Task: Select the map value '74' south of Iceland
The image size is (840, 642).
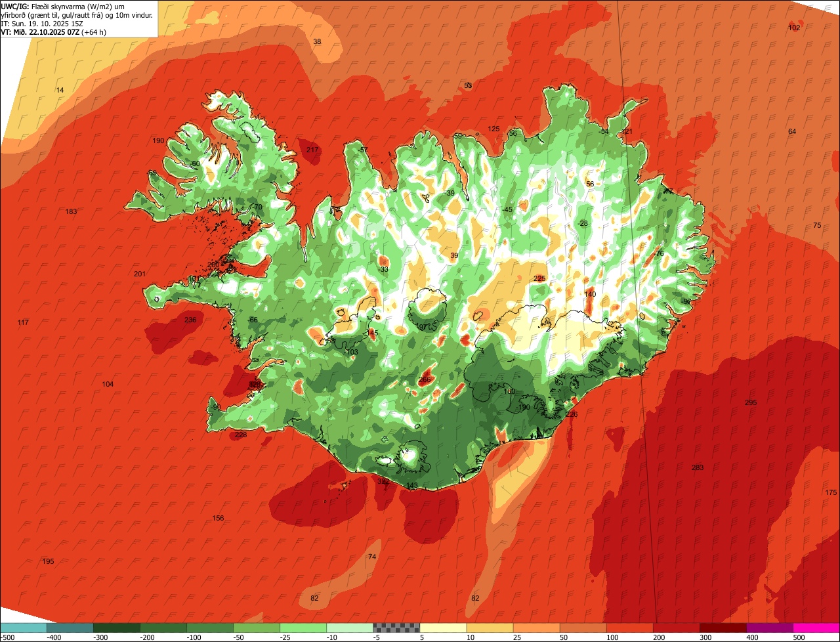Action: (x=372, y=557)
